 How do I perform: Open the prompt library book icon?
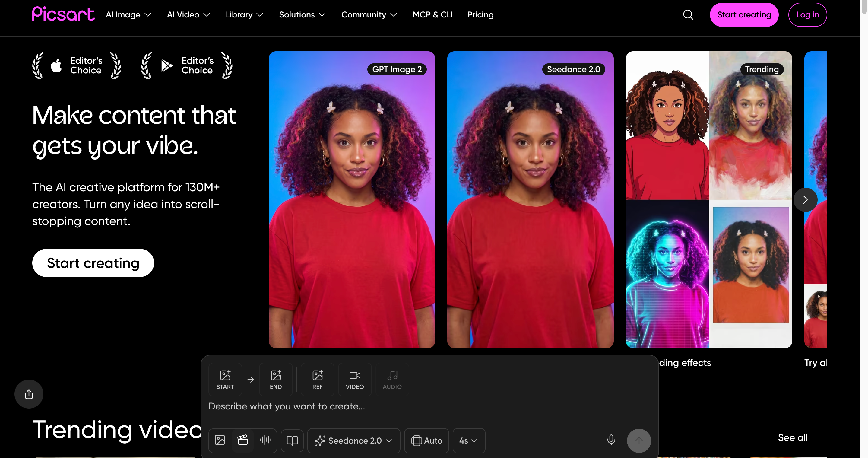(x=292, y=441)
